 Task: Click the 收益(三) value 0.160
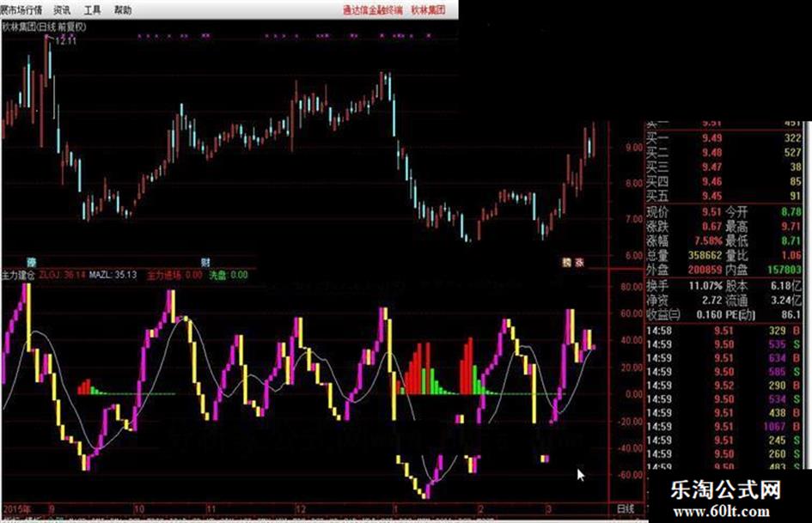point(710,315)
